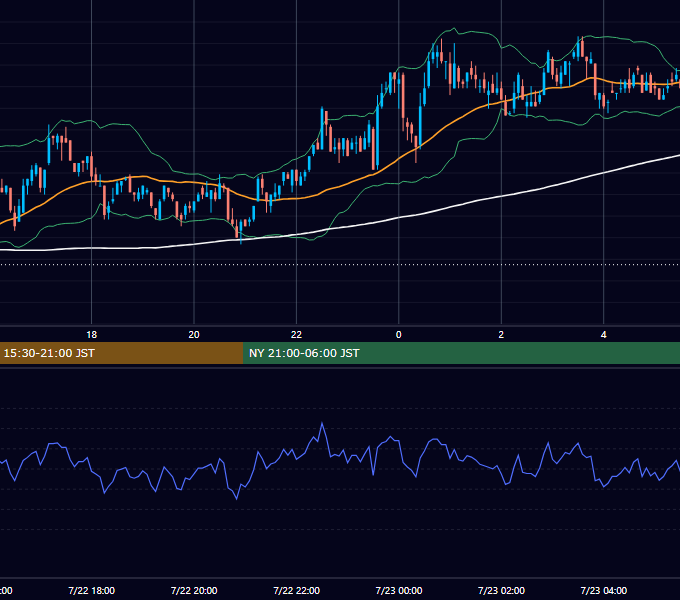Viewport: 680px width, 600px height.
Task: Click the "20" hour label on the price chart axis
Action: point(194,335)
